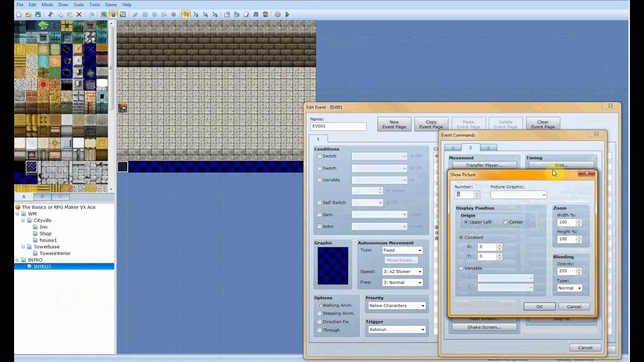Set map scale to 1/1
The image size is (644, 362).
point(186,15)
